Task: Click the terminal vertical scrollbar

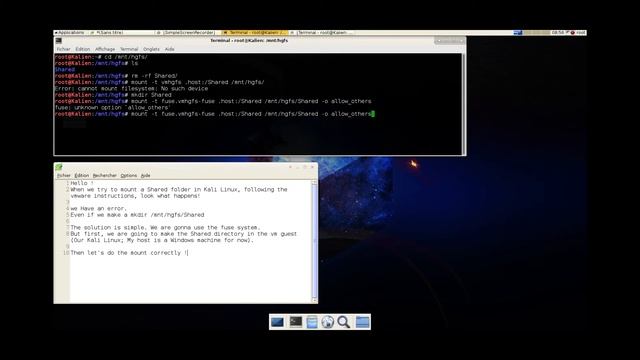Action: point(463,104)
